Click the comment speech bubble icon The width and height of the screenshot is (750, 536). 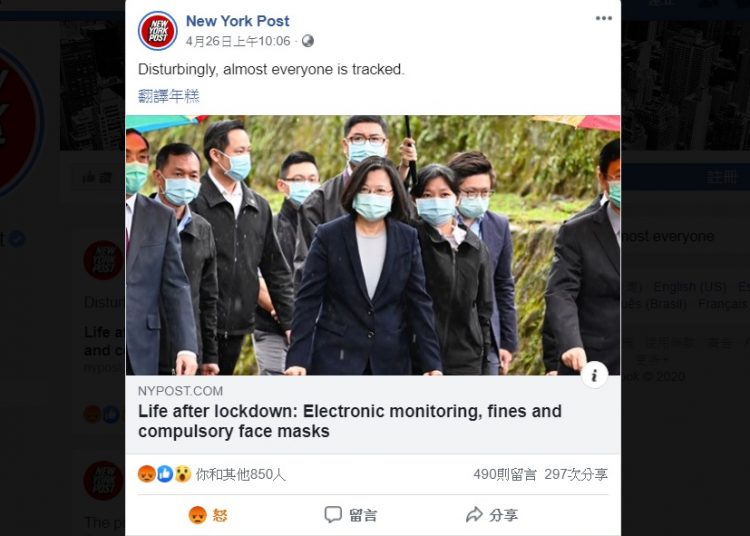pyautogui.click(x=333, y=514)
